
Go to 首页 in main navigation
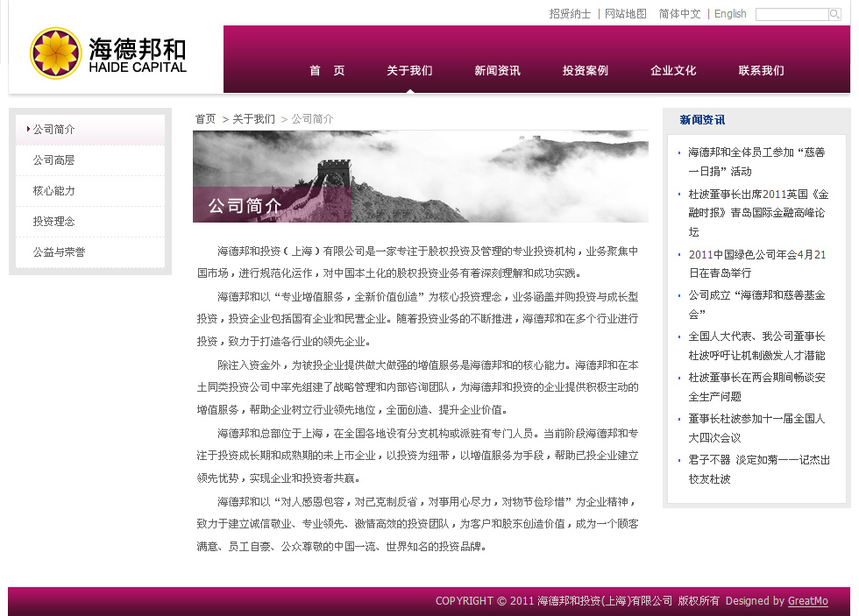click(x=327, y=71)
